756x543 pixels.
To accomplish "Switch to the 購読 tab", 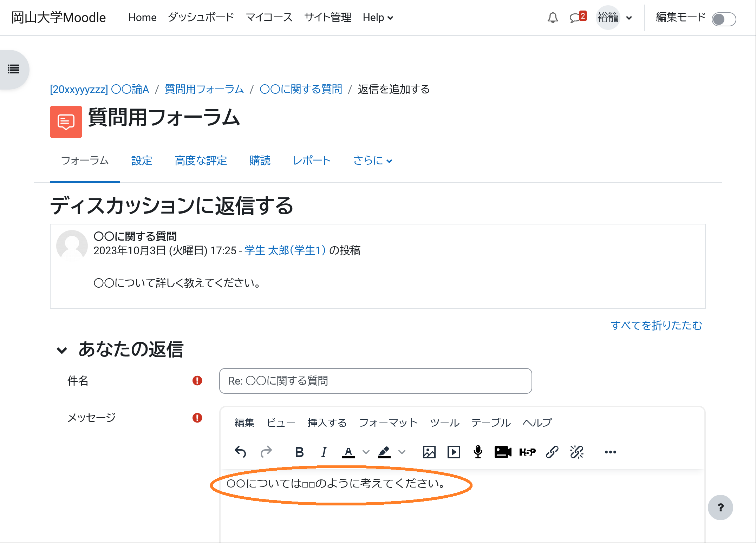I will click(260, 161).
